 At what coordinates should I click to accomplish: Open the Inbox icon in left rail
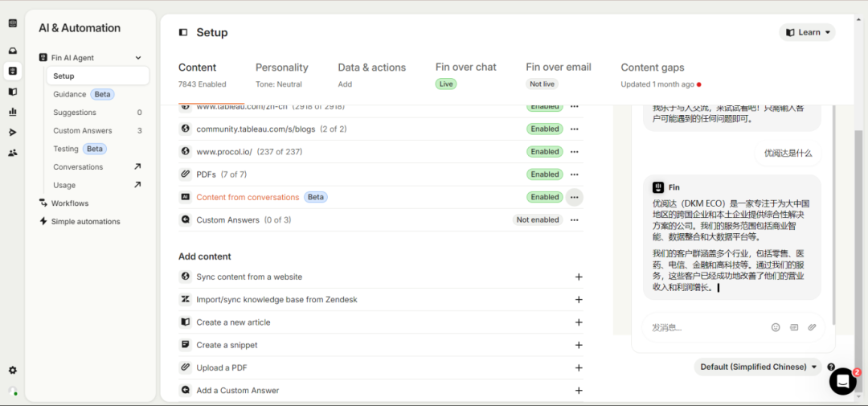pyautogui.click(x=12, y=51)
